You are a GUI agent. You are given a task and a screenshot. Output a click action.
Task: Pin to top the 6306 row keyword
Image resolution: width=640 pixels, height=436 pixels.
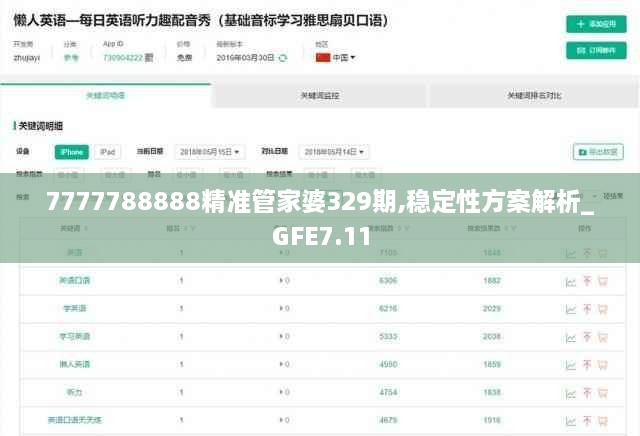587,281
